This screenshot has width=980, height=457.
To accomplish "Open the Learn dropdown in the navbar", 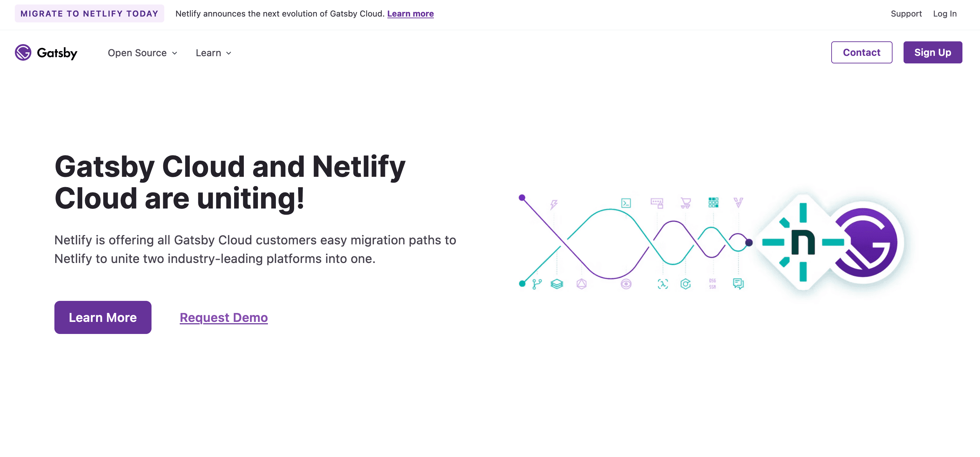I will (x=209, y=53).
